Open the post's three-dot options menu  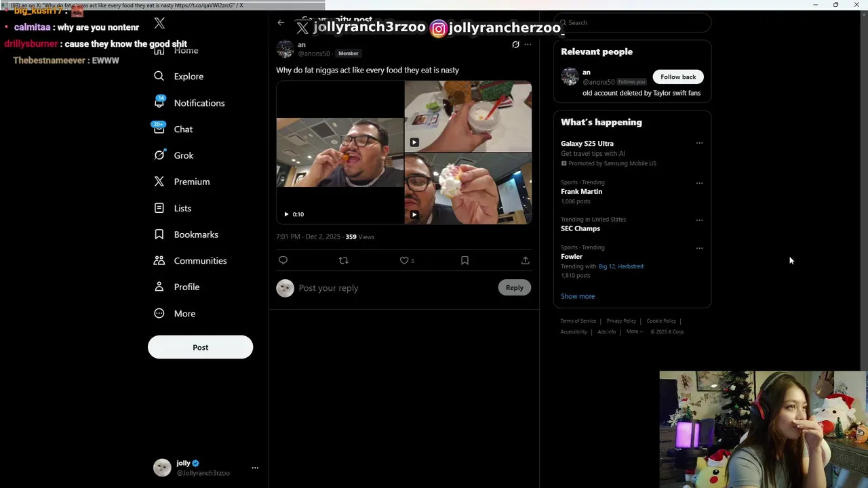click(x=528, y=45)
